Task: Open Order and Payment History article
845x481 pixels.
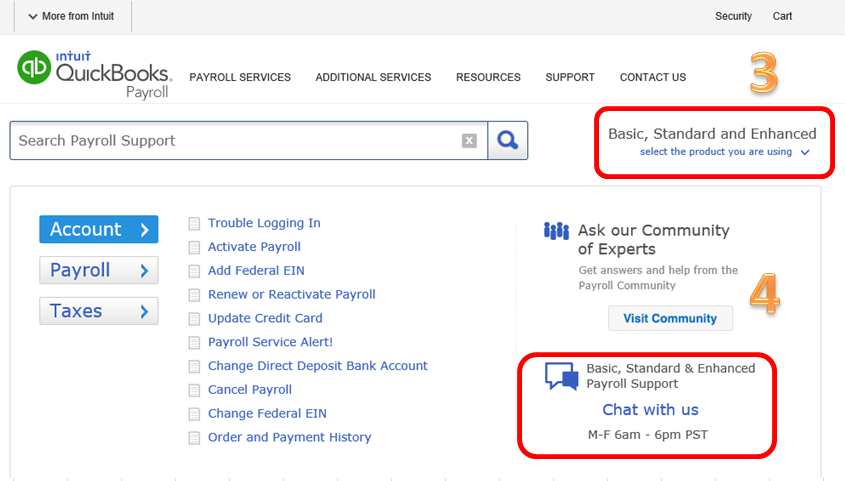Action: 289,437
